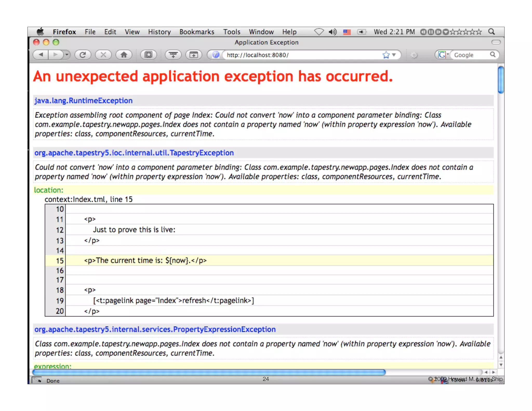Click the battery status icon in the menu bar
Image resolution: width=532 pixels, height=411 pixels.
pos(362,32)
